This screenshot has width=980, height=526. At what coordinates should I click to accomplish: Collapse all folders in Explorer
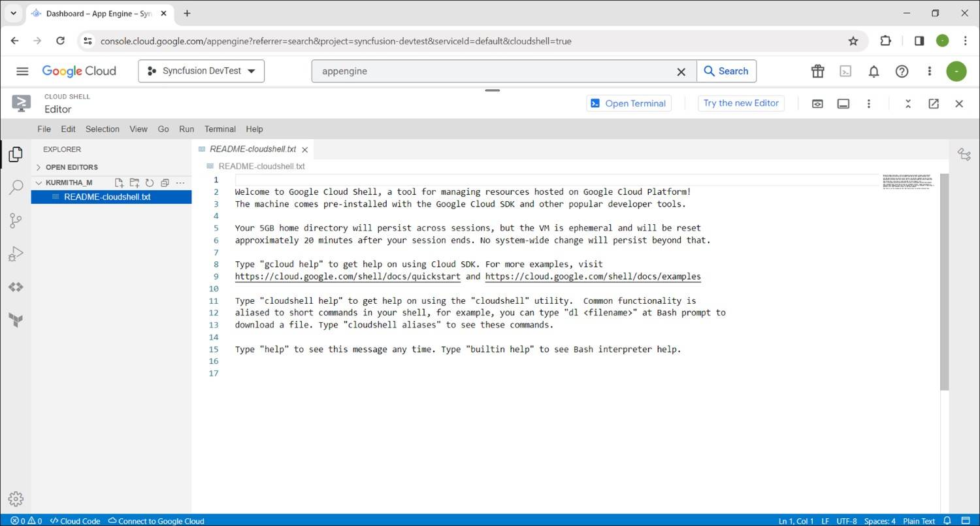click(165, 183)
